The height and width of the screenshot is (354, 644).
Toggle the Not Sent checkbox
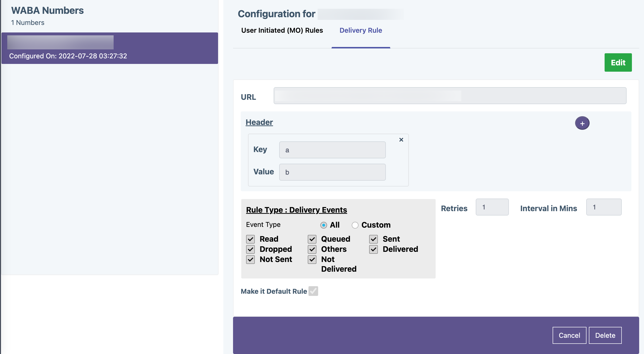[250, 260]
